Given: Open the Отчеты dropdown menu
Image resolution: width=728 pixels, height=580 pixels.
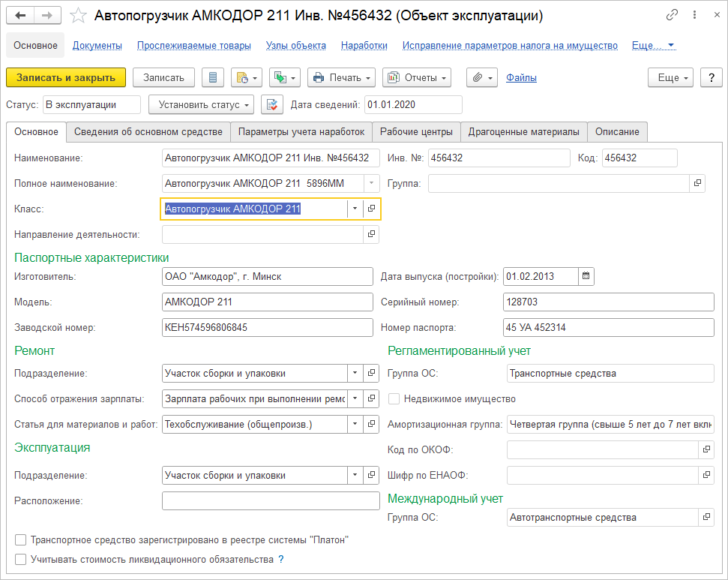Looking at the screenshot, I should pyautogui.click(x=416, y=77).
